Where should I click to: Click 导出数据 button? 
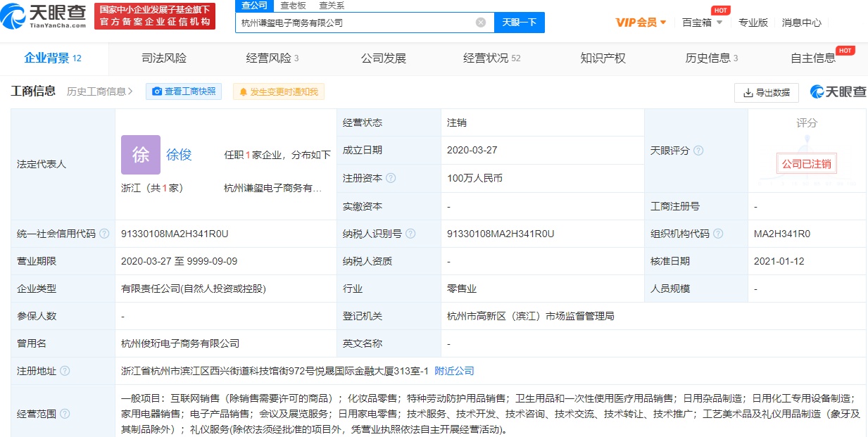[x=767, y=92]
